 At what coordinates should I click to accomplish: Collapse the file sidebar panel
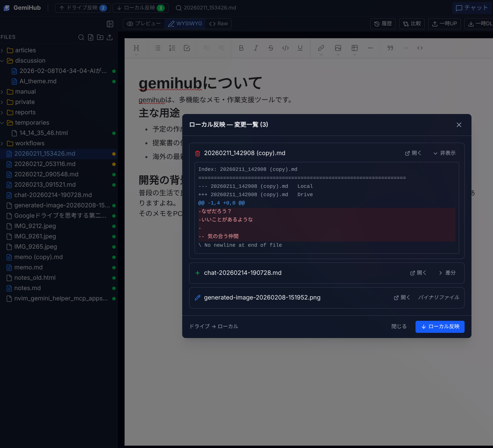(x=110, y=24)
